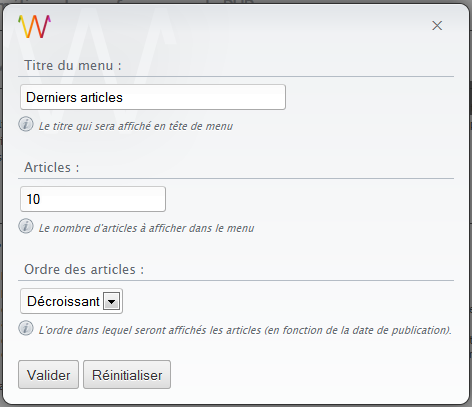472x407 pixels.
Task: Click the 'Ordre des articles :' label
Action: pos(84,269)
